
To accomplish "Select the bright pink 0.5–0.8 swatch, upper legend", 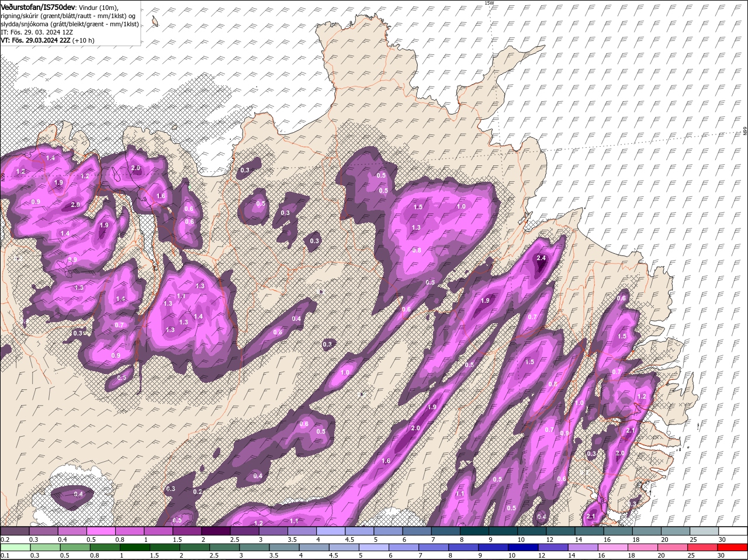I will (101, 531).
